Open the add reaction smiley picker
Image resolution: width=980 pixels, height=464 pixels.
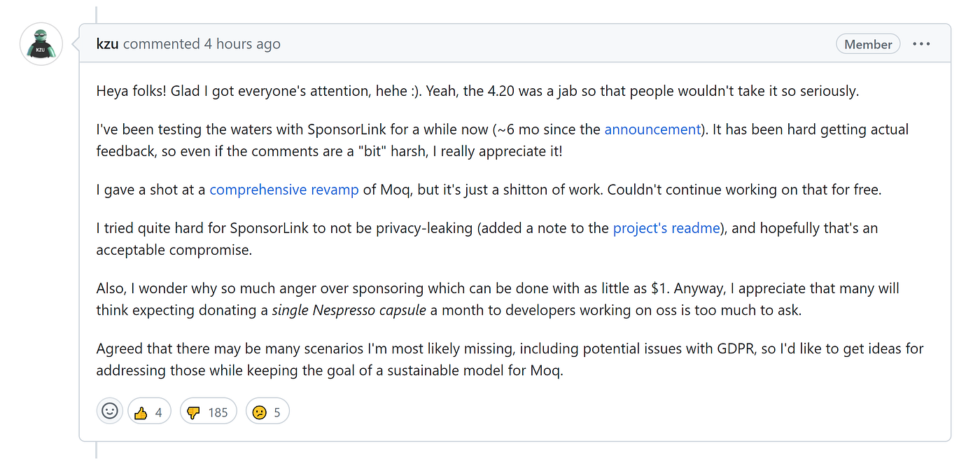click(x=110, y=412)
